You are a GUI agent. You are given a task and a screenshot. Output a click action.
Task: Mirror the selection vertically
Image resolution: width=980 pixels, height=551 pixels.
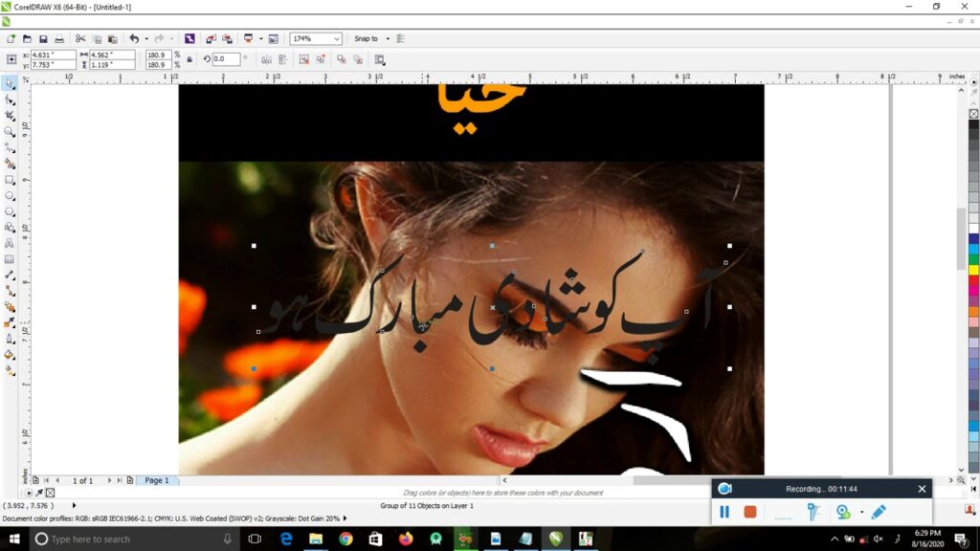click(282, 60)
